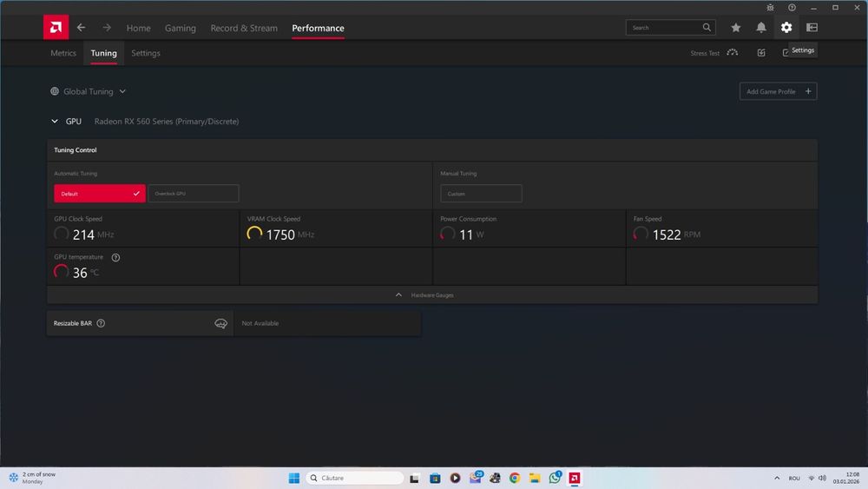The image size is (868, 489).
Task: Open the Gaming tab
Action: pos(181,28)
